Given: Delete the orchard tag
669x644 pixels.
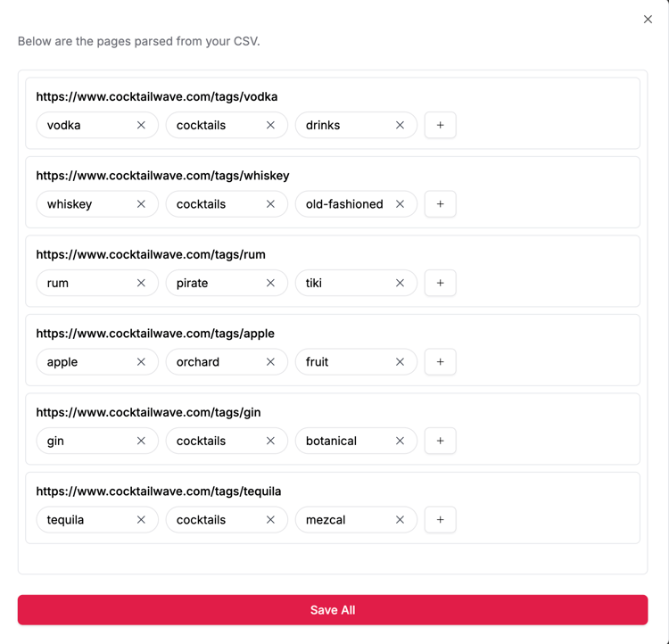Looking at the screenshot, I should tap(270, 362).
